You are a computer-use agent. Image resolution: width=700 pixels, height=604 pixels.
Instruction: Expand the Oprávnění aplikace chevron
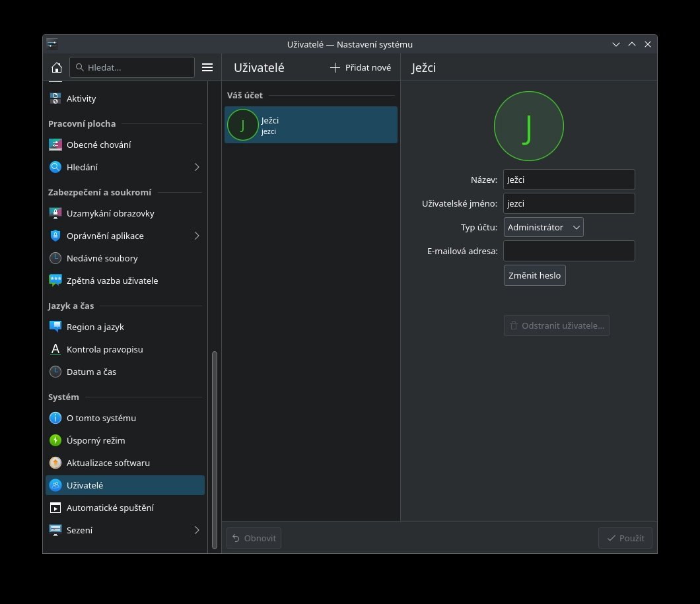[196, 236]
